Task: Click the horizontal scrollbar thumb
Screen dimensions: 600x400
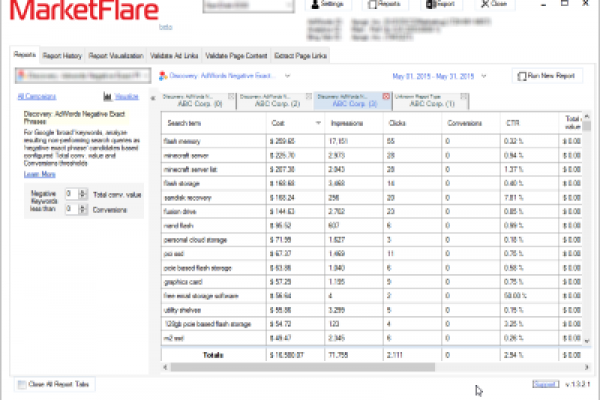Action: point(302,367)
